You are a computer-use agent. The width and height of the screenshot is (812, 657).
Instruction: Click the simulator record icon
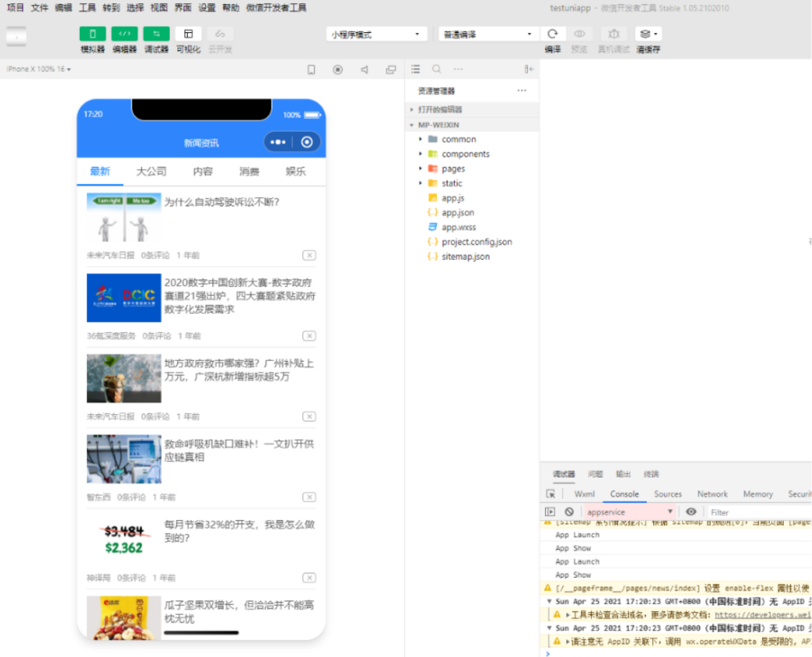pyautogui.click(x=337, y=70)
